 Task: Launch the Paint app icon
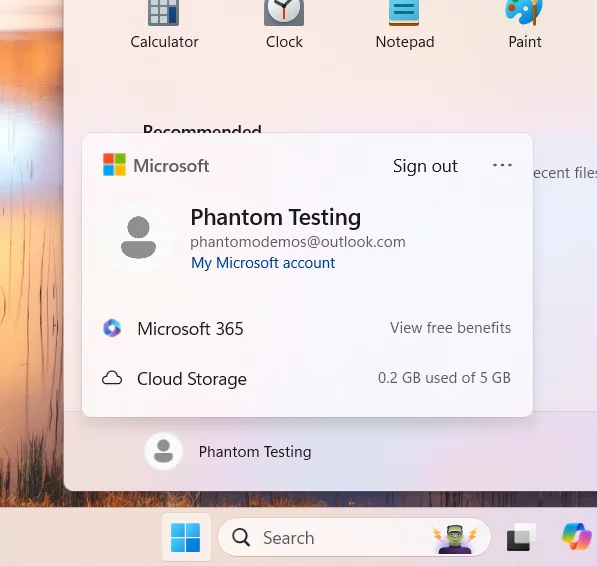pyautogui.click(x=524, y=13)
